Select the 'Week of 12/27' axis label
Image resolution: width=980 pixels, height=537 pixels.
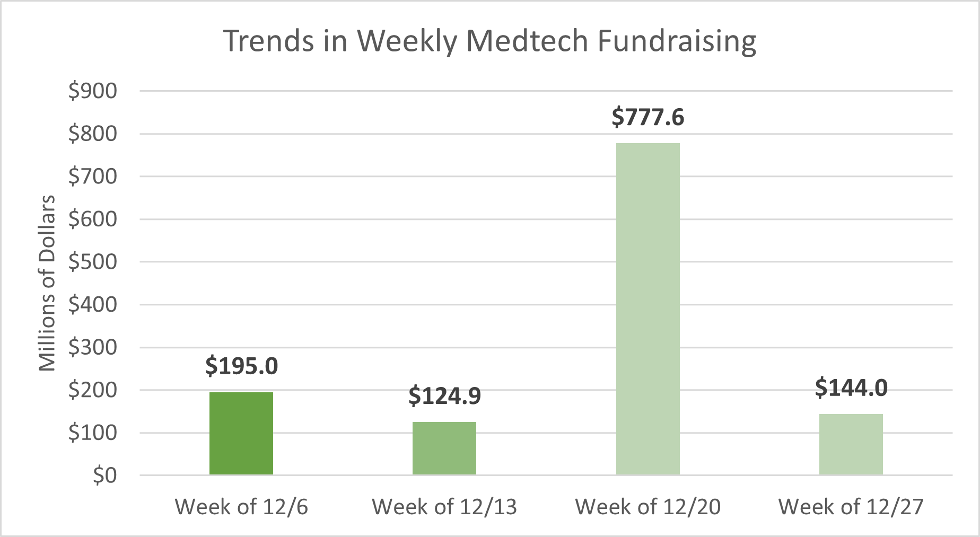(851, 507)
